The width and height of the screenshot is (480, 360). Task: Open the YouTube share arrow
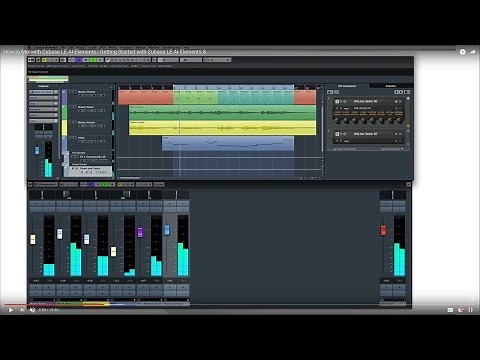[473, 52]
